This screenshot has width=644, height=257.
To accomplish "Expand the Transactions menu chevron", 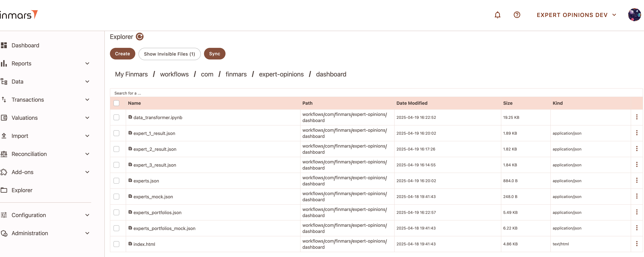I will point(87,100).
